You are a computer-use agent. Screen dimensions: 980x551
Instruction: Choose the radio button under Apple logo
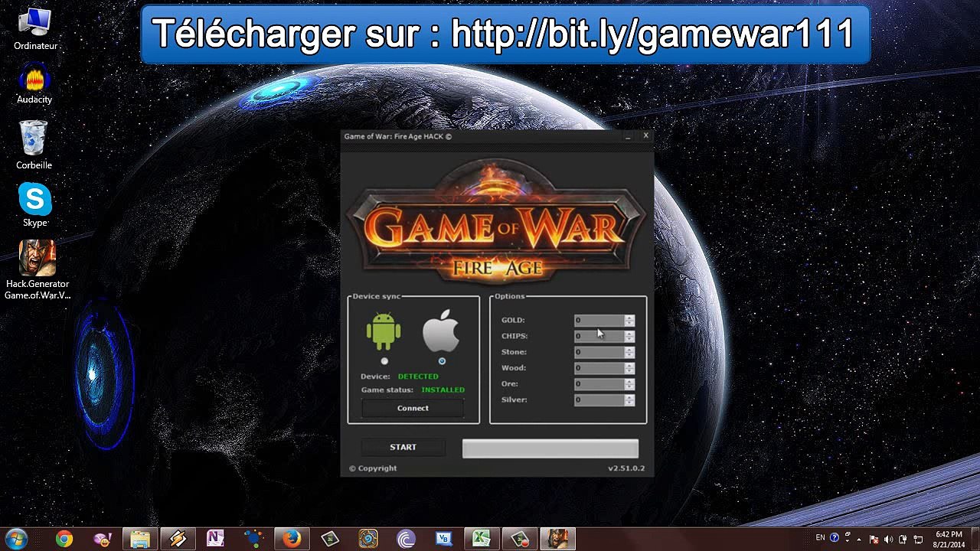tap(442, 361)
